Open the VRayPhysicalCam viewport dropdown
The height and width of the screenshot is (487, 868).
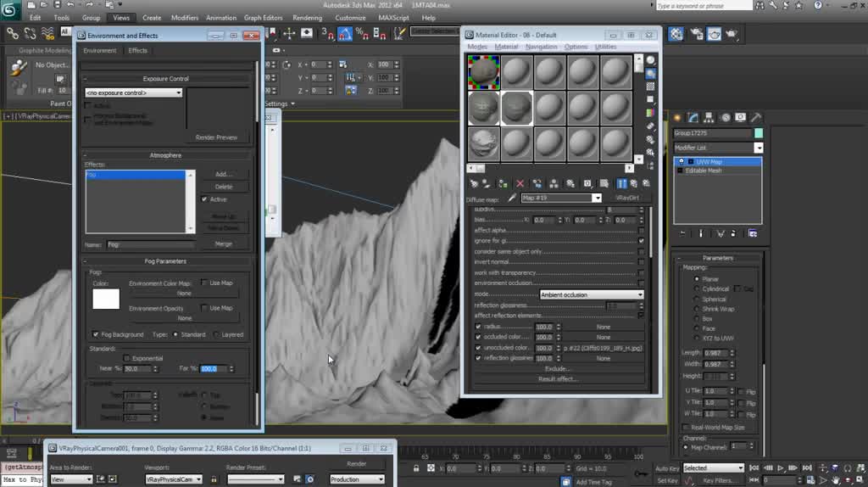(174, 479)
